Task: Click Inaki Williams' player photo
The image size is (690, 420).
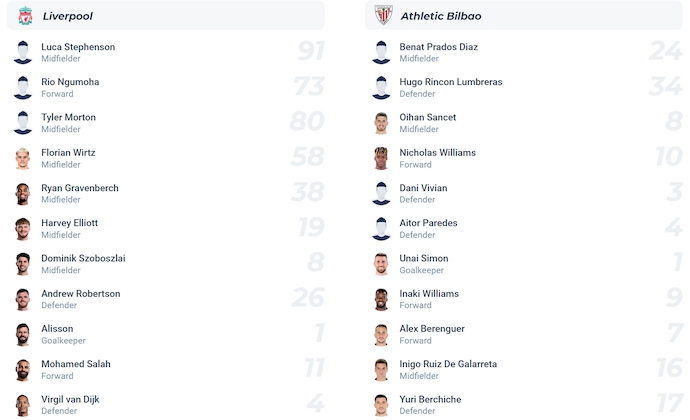Action: point(381,299)
